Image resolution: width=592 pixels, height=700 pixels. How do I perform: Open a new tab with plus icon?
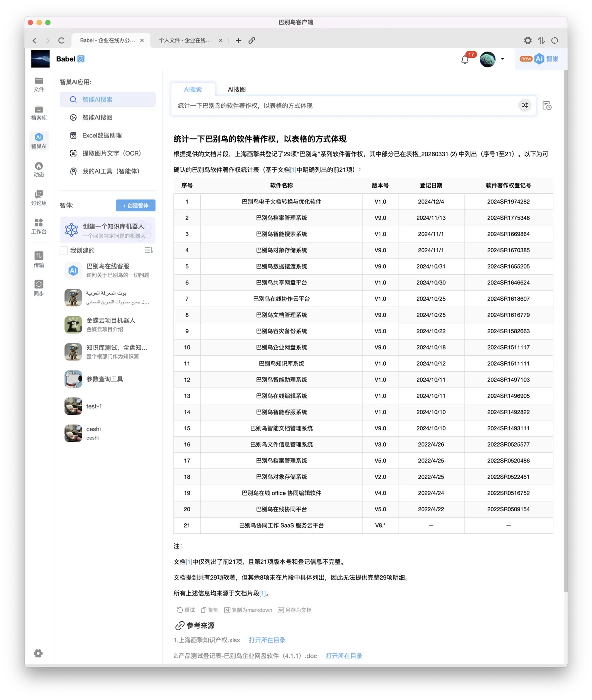[239, 41]
